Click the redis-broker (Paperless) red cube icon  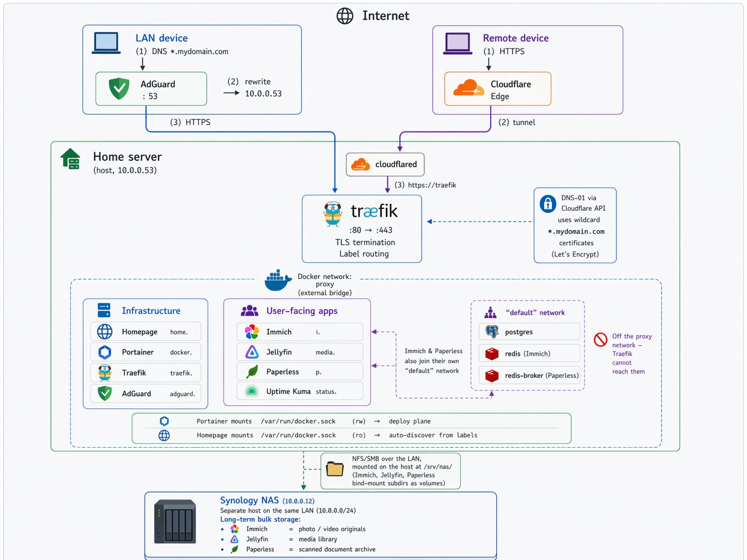pyautogui.click(x=492, y=375)
